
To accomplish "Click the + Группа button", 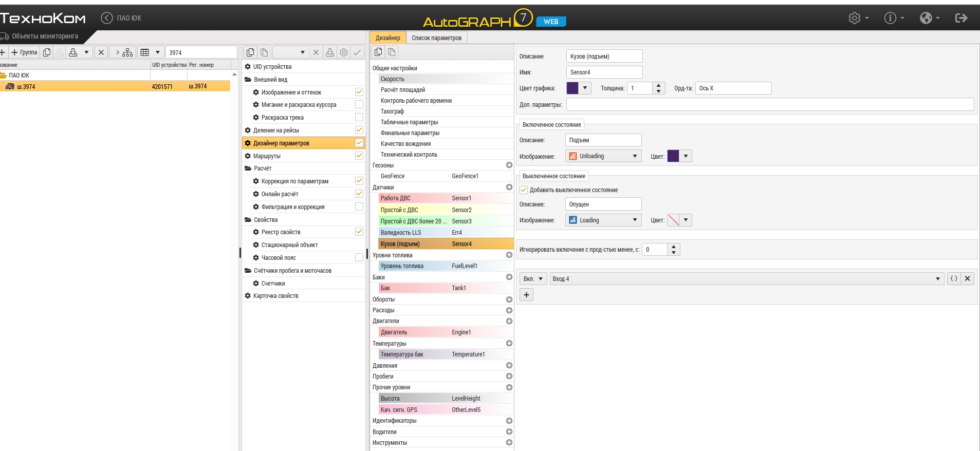I will (24, 52).
